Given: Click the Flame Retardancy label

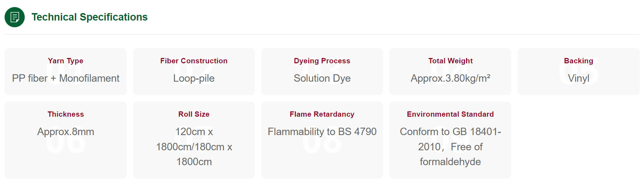Looking at the screenshot, I should [x=322, y=114].
